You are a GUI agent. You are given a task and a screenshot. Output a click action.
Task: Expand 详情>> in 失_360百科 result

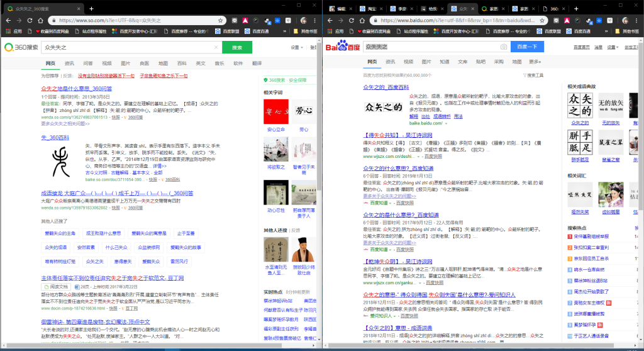point(160,167)
